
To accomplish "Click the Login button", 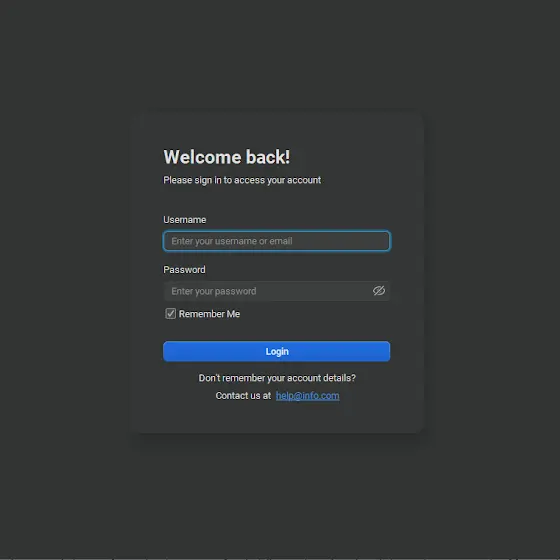I will 276,351.
